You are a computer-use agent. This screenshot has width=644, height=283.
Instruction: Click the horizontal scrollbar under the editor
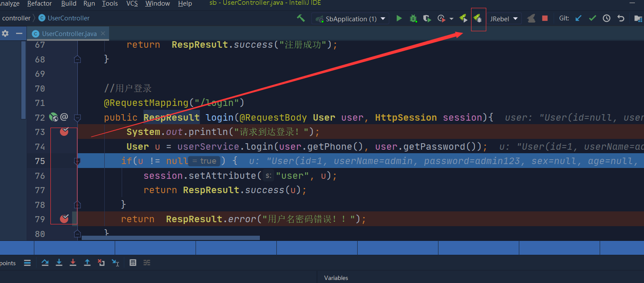click(x=171, y=238)
